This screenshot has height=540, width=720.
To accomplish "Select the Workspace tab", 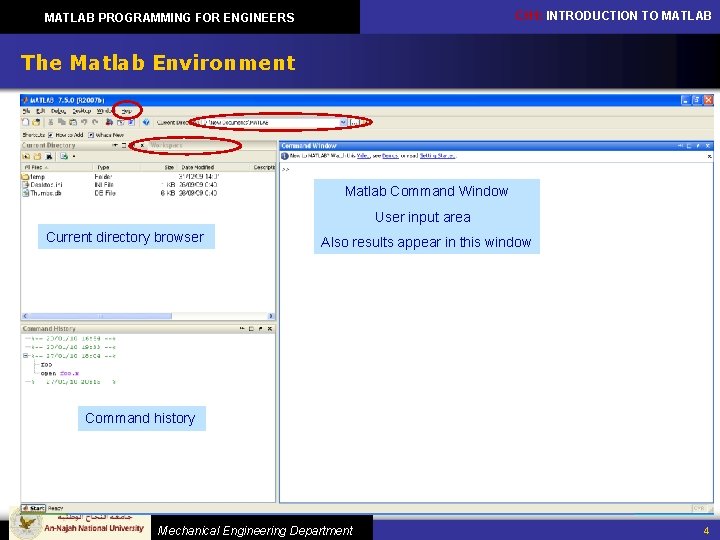I will [166, 145].
